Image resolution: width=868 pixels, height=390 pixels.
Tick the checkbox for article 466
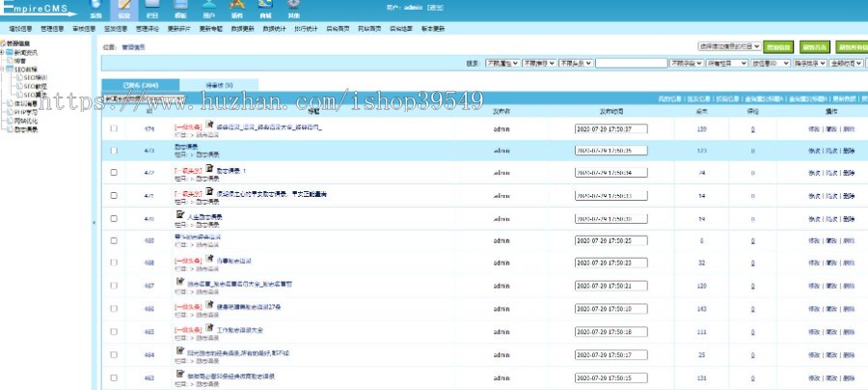coord(114,308)
